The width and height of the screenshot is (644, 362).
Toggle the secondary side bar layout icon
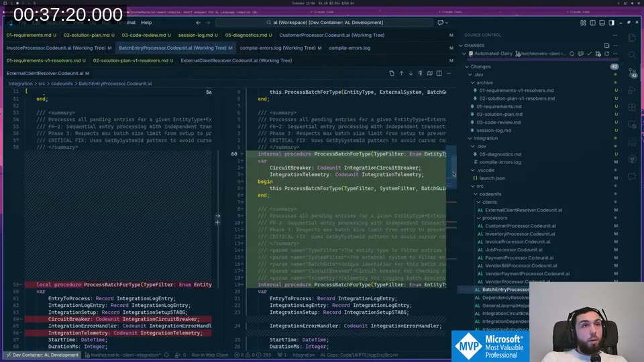click(612, 23)
